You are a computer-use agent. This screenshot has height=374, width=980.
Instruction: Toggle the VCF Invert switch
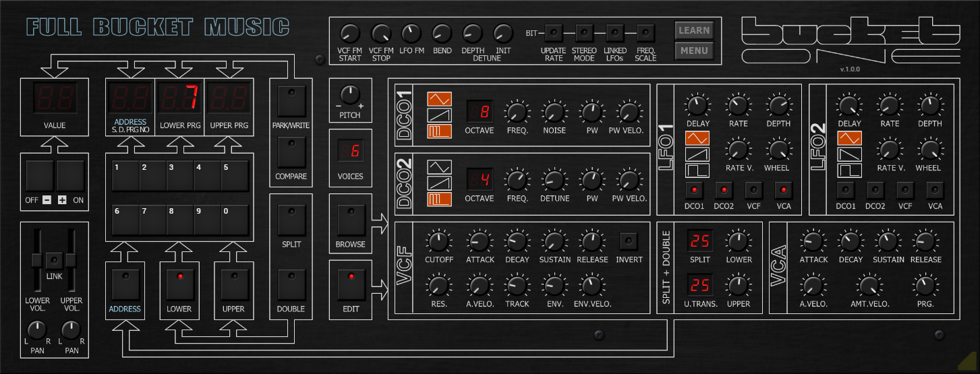(629, 240)
